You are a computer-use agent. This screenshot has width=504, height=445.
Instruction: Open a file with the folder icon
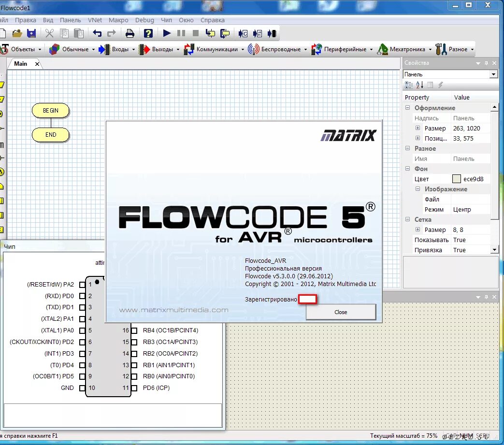tap(17, 33)
